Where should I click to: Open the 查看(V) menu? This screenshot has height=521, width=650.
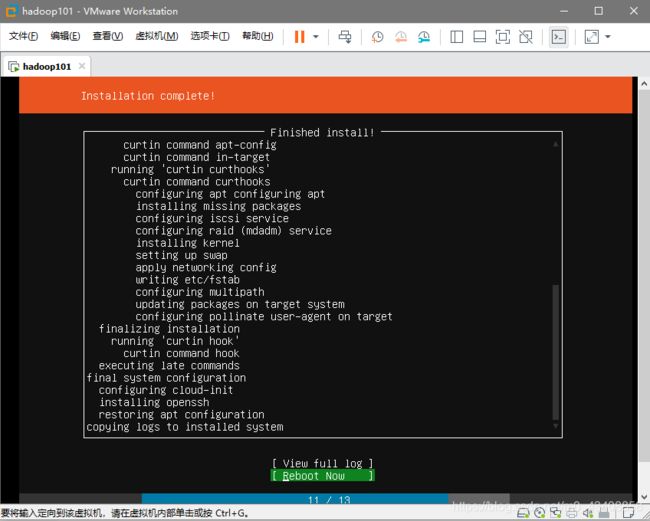[x=107, y=36]
